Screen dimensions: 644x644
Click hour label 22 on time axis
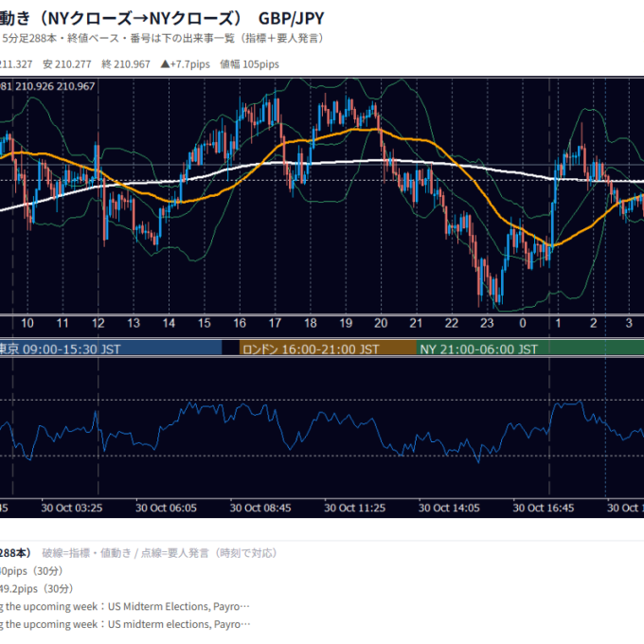tap(452, 323)
